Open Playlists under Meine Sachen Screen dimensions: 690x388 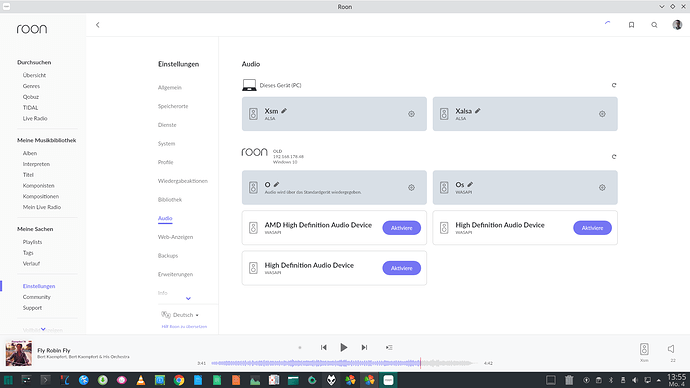[x=33, y=242]
